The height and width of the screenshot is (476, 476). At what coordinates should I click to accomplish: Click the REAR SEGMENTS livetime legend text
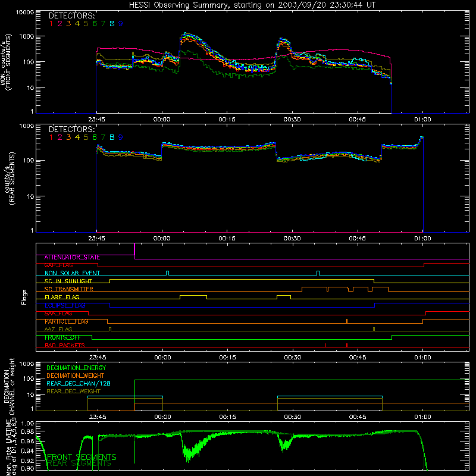[x=80, y=463]
